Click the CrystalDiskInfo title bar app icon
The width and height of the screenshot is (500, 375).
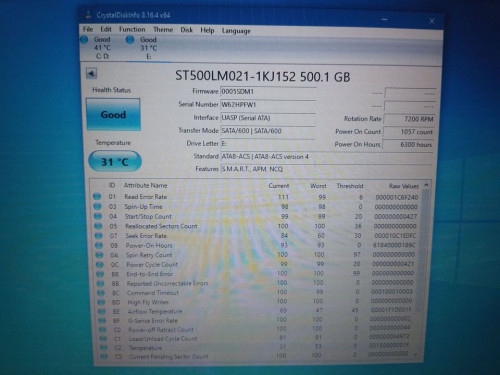point(88,14)
